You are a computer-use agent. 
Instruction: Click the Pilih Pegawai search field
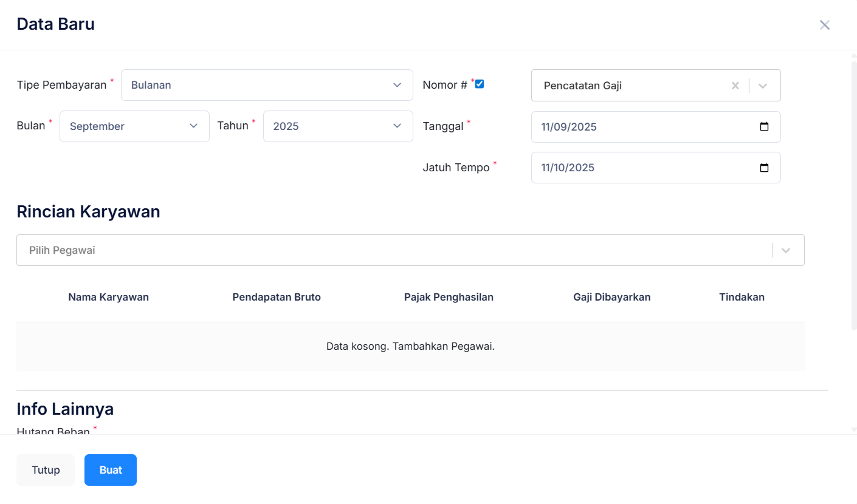(x=389, y=250)
